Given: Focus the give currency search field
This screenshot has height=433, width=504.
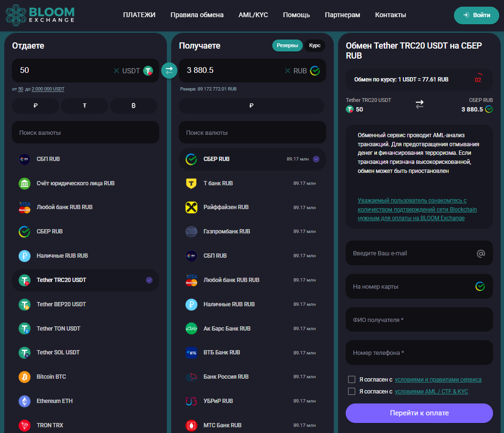Looking at the screenshot, I should point(85,132).
